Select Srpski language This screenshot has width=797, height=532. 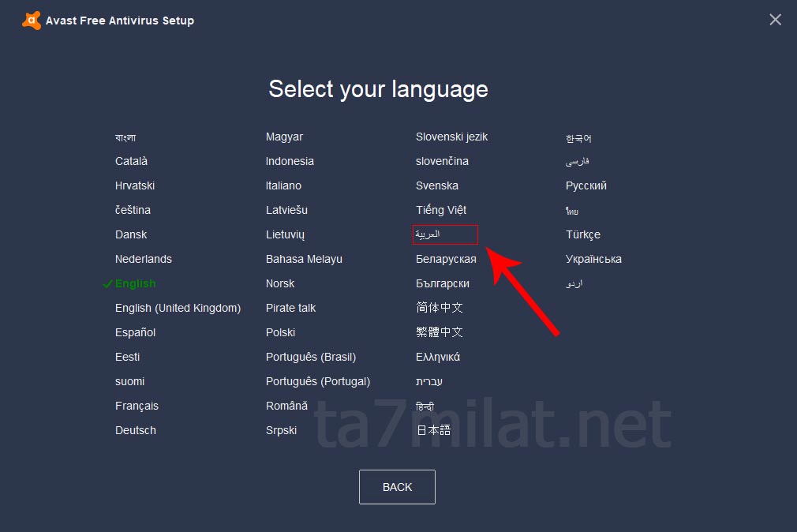pos(281,429)
